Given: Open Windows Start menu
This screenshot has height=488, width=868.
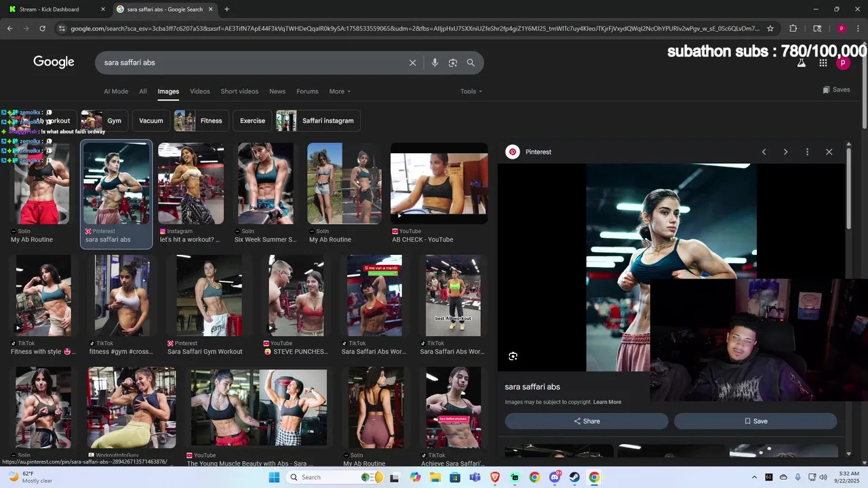Looking at the screenshot, I should (274, 477).
